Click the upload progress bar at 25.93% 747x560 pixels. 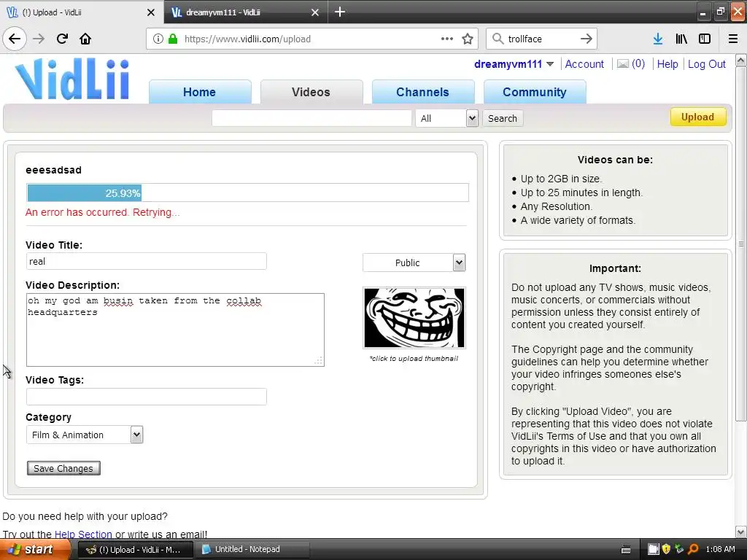pos(248,192)
